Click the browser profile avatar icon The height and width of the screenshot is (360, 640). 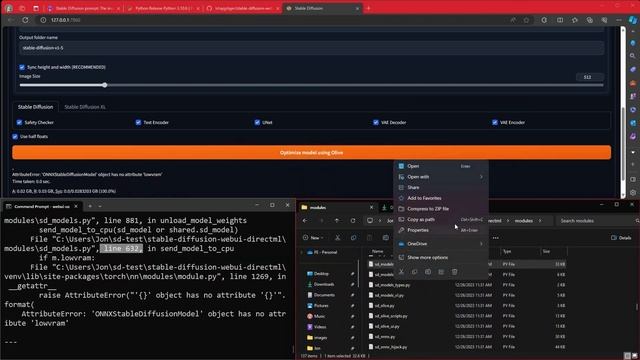point(9,8)
